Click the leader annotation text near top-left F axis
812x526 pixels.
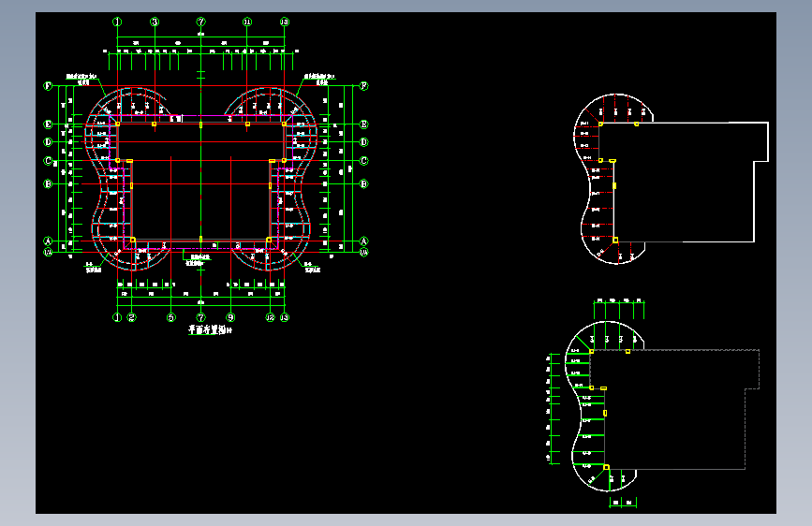click(x=82, y=80)
